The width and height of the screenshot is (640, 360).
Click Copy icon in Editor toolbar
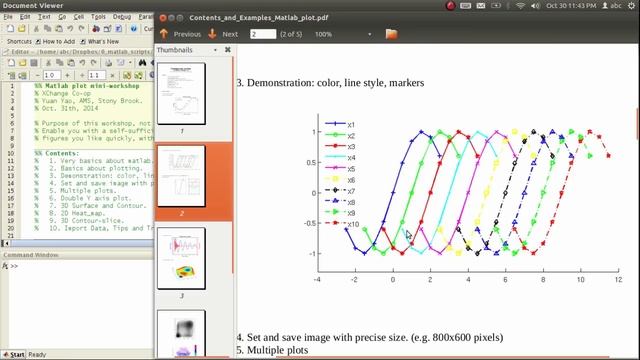pyautogui.click(x=60, y=63)
